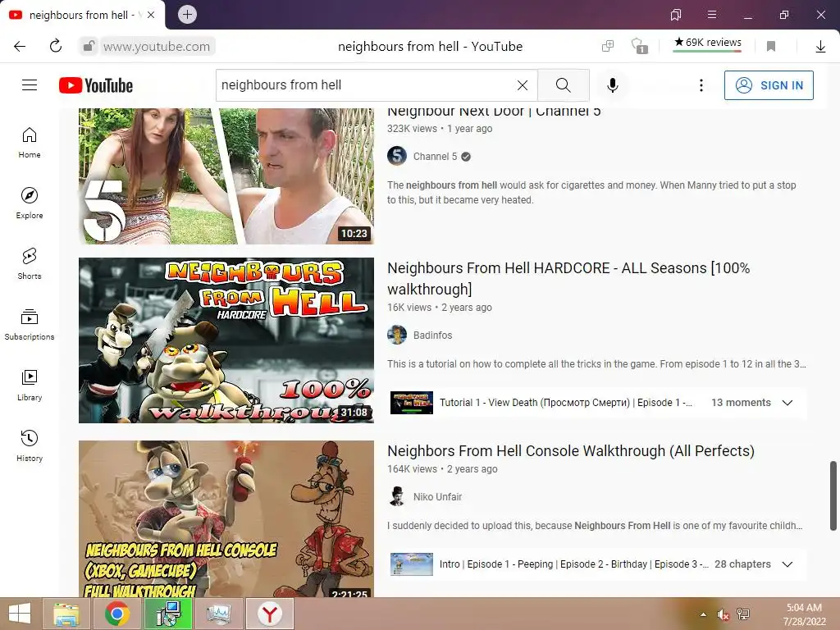Click Channel 5 avatar icon
The image size is (840, 630).
click(x=397, y=157)
